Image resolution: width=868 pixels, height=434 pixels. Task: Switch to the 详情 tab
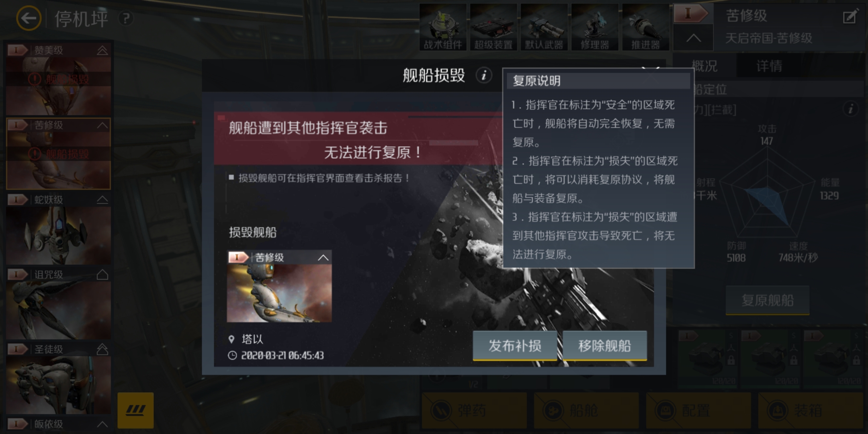(x=769, y=66)
